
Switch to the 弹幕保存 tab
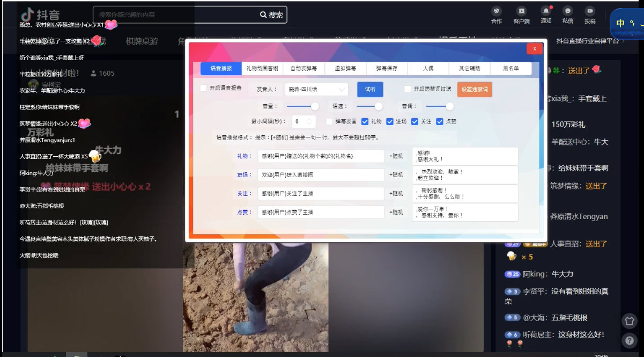coord(387,69)
